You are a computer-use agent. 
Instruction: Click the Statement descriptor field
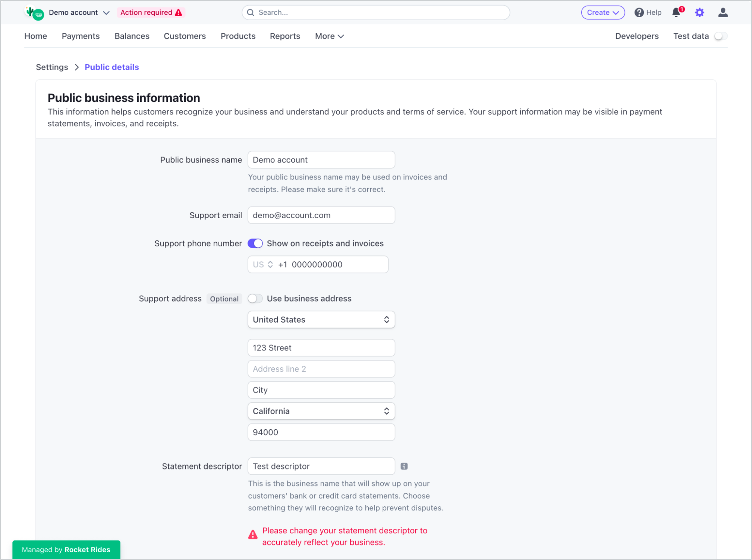[x=321, y=466]
